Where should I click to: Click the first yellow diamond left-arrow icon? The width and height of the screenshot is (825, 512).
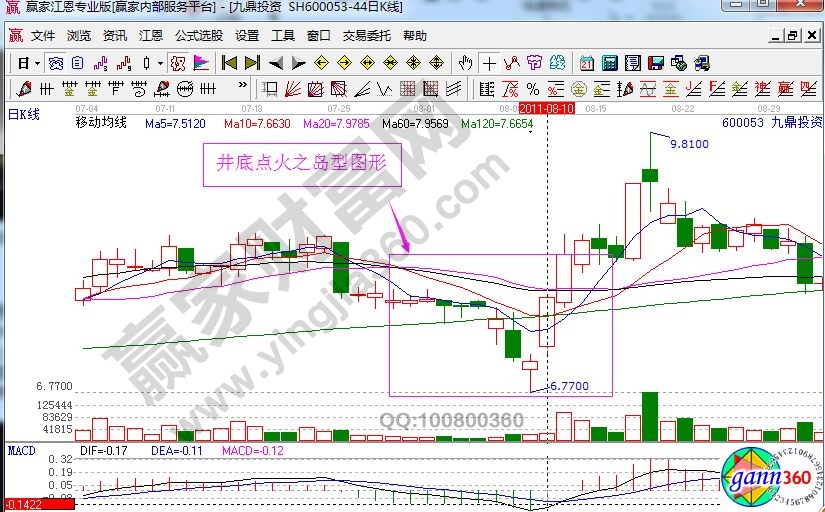coord(321,63)
